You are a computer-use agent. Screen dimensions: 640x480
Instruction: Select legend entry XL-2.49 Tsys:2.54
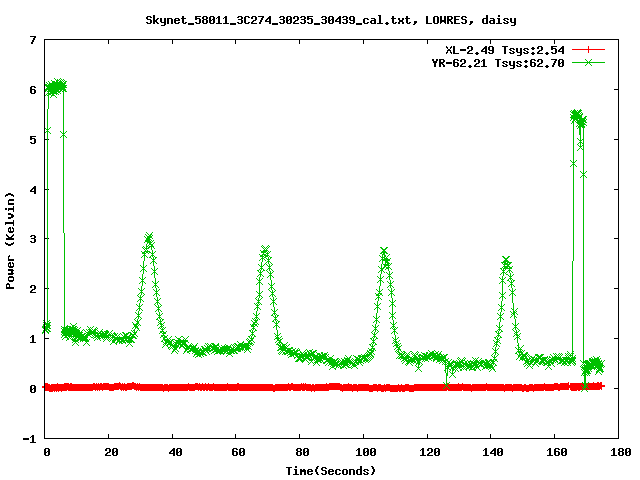[504, 50]
